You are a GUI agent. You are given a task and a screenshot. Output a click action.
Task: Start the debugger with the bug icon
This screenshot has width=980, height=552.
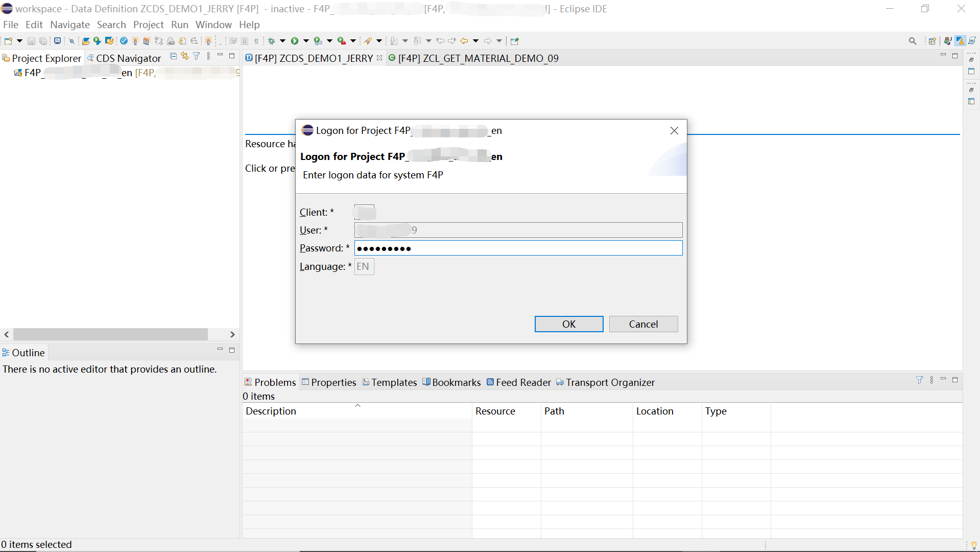tap(272, 41)
